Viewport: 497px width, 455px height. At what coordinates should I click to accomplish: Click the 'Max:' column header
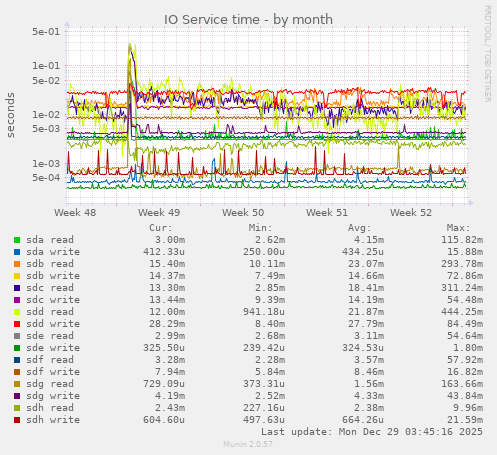[x=458, y=228]
